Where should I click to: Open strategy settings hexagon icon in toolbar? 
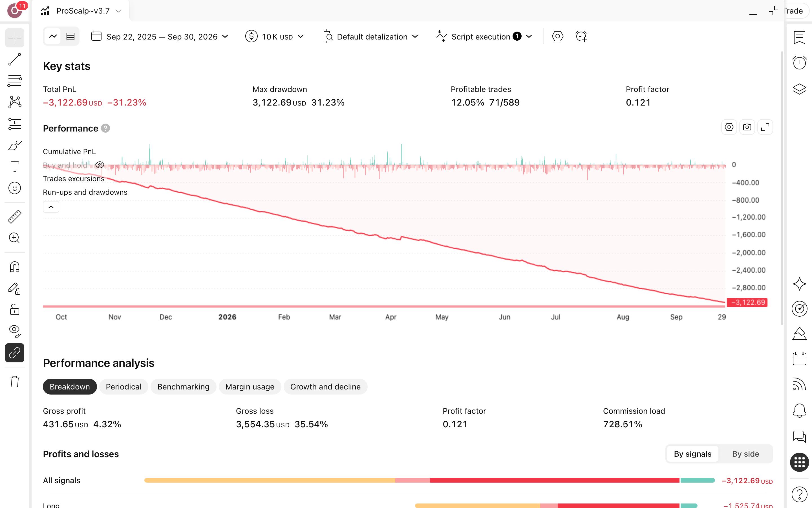point(557,36)
